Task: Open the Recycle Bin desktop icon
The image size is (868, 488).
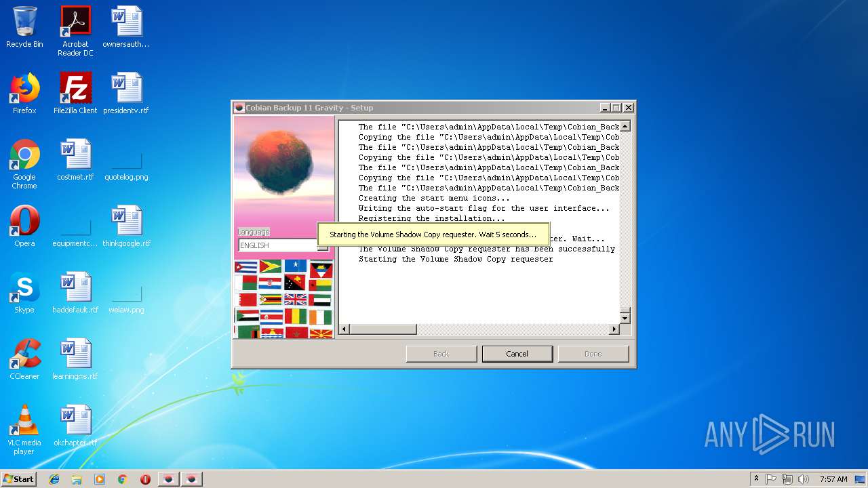Action: click(24, 27)
